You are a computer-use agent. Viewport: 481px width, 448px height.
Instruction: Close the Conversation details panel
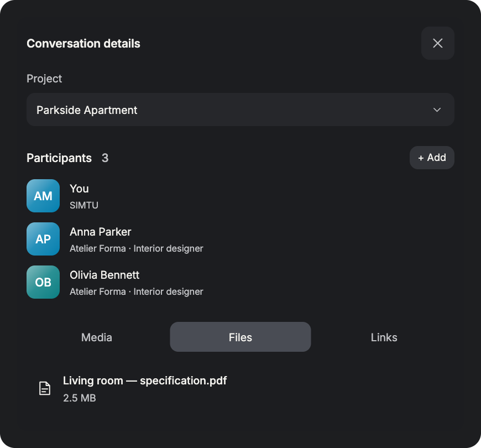coord(437,43)
